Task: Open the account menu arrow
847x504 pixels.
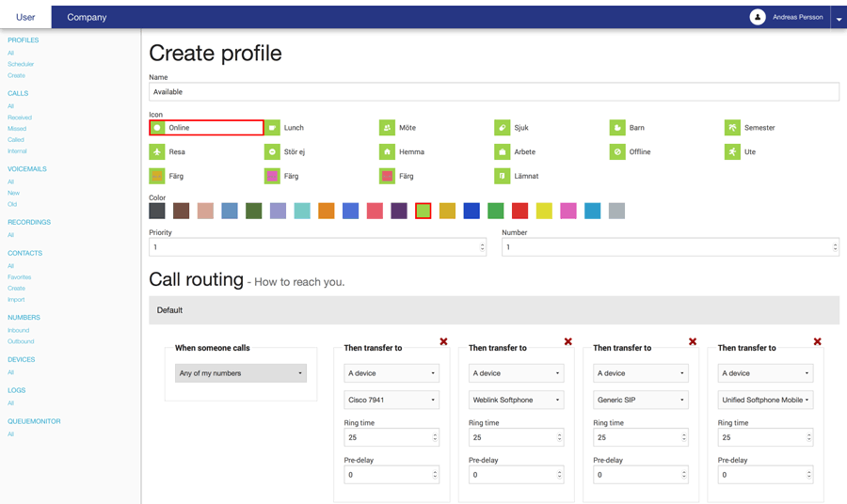Action: pyautogui.click(x=839, y=19)
